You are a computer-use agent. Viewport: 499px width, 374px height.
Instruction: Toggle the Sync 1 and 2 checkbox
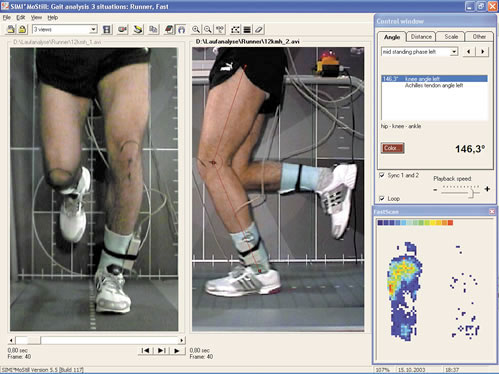[382, 175]
